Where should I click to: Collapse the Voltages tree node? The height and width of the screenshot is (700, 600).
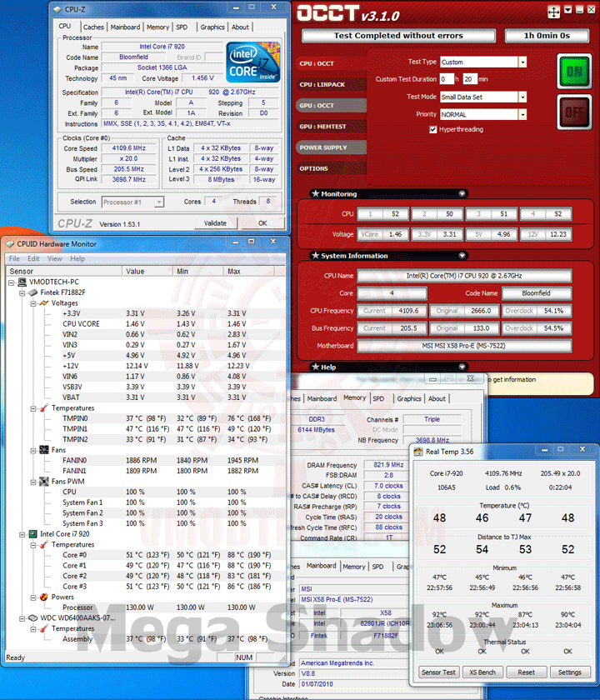(x=33, y=303)
